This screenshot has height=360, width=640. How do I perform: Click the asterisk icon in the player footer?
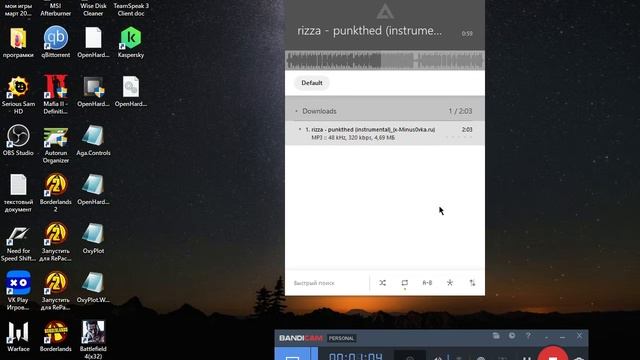pos(450,283)
